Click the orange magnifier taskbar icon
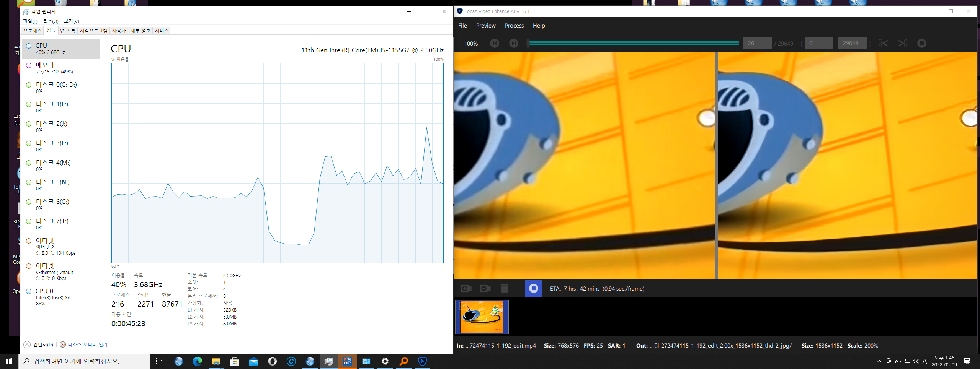The height and width of the screenshot is (369, 980). 403,361
